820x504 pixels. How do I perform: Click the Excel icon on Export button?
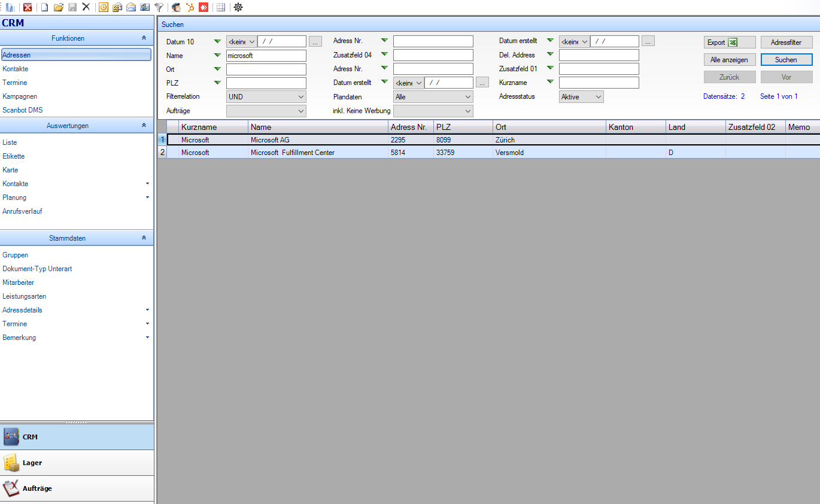[x=733, y=42]
